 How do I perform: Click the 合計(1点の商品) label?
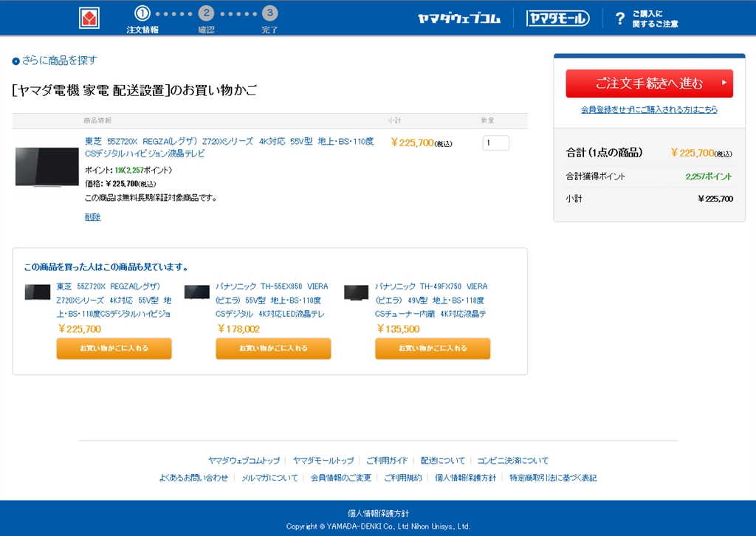(604, 153)
